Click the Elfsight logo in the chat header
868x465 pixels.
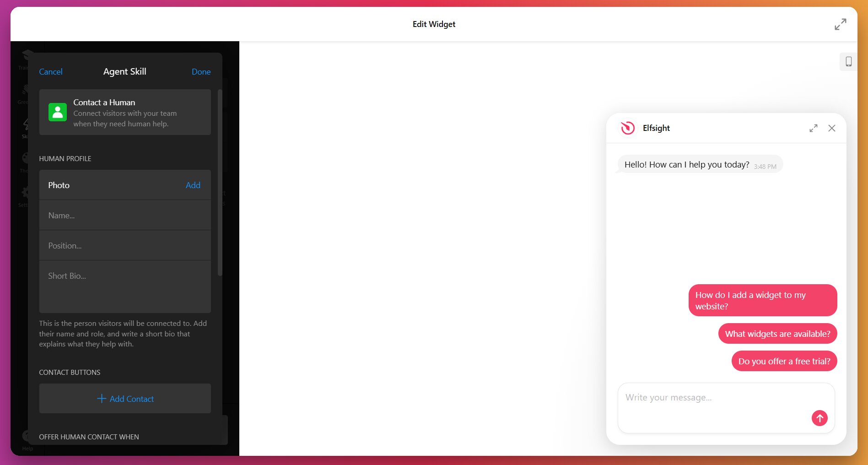628,128
